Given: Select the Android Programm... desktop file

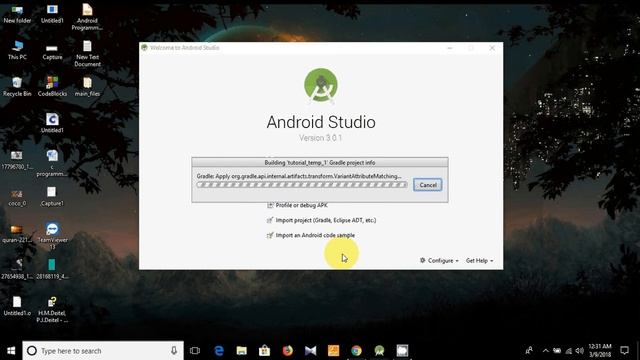Looking at the screenshot, I should pos(87,17).
